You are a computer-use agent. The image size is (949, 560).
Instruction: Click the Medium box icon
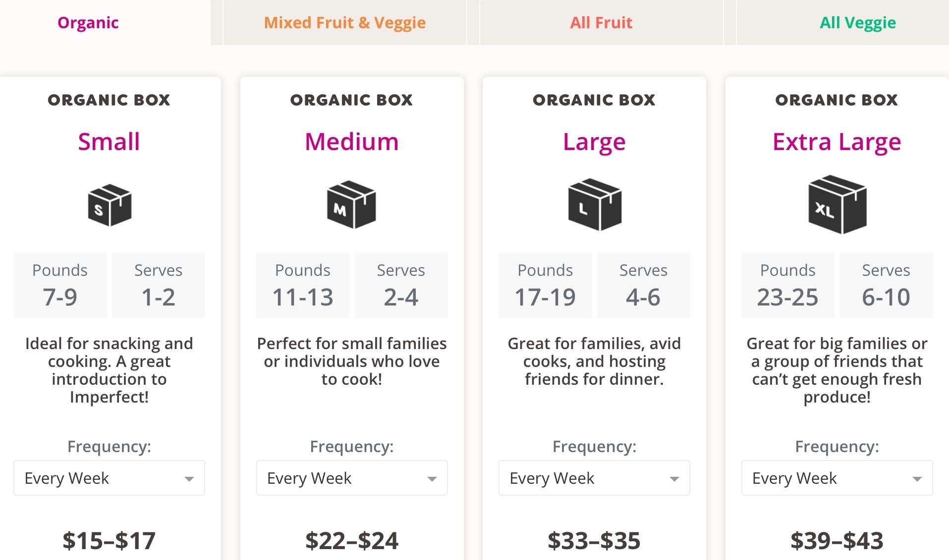pyautogui.click(x=351, y=204)
